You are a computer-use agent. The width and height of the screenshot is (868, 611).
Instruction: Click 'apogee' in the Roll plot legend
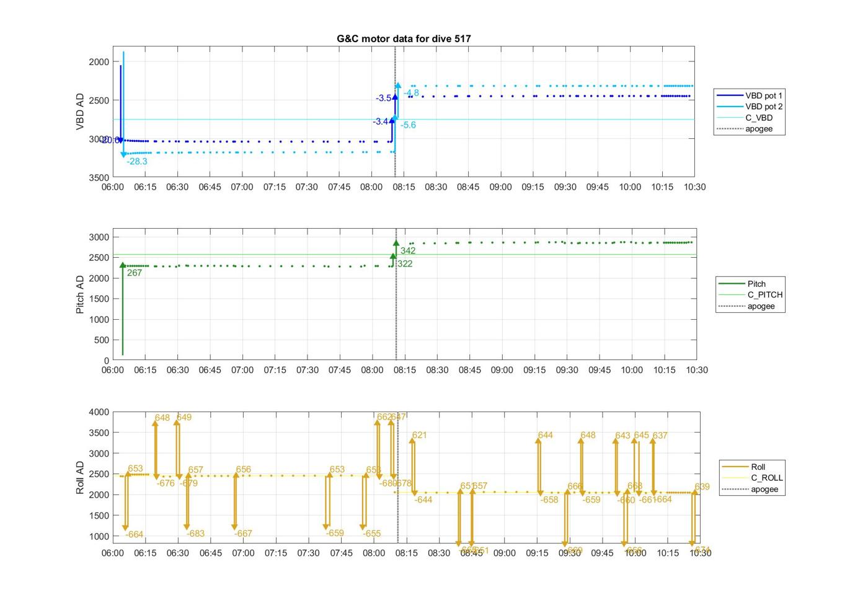[764, 489]
